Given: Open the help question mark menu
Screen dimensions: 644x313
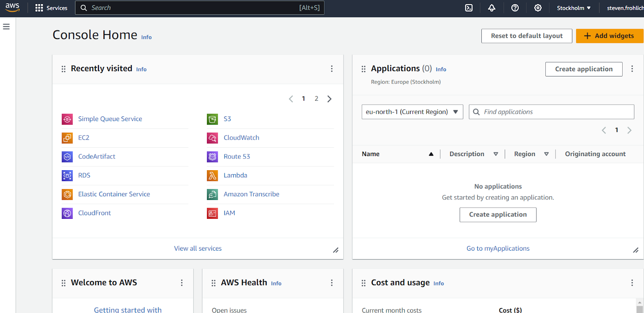Looking at the screenshot, I should point(515,8).
